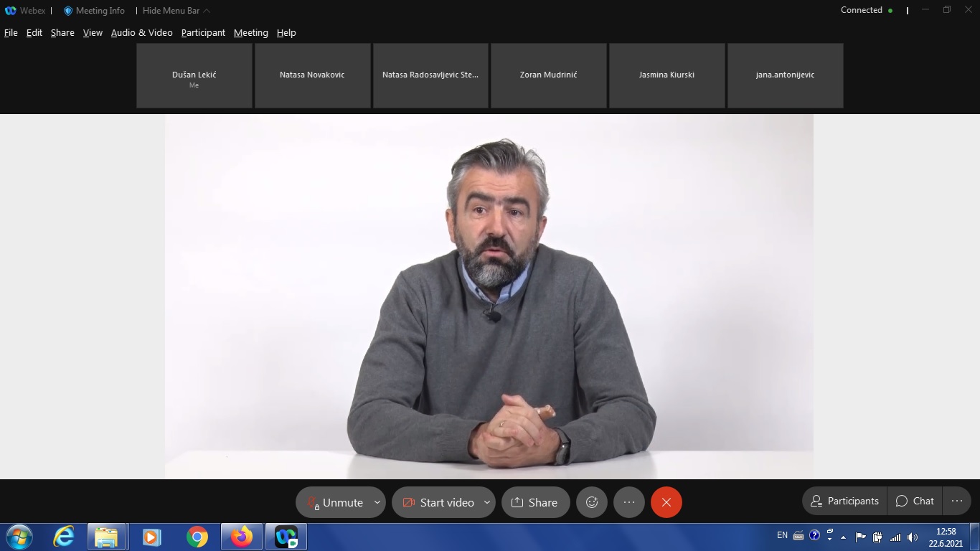Open more options ellipsis in control bar
This screenshot has height=551, width=980.
[x=629, y=502]
